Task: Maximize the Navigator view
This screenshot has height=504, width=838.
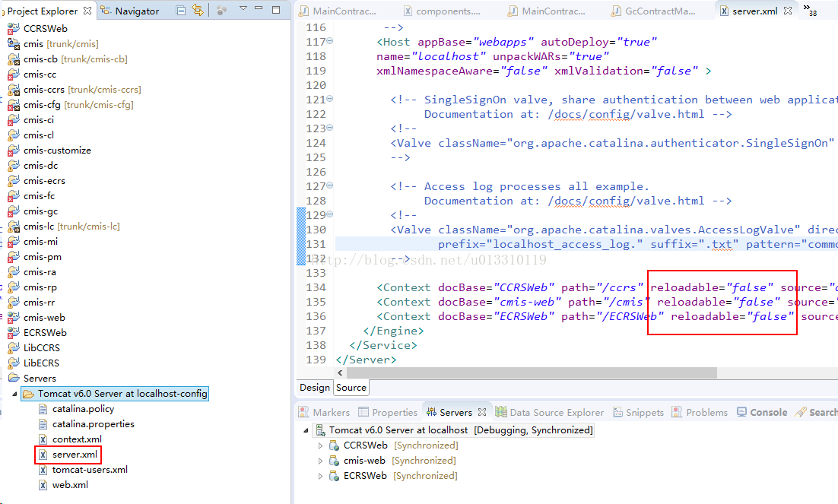Action: point(276,11)
